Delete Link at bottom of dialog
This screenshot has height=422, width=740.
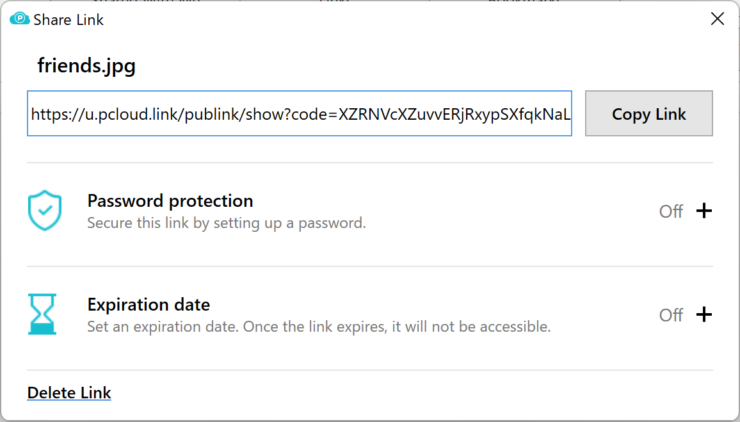(x=69, y=393)
